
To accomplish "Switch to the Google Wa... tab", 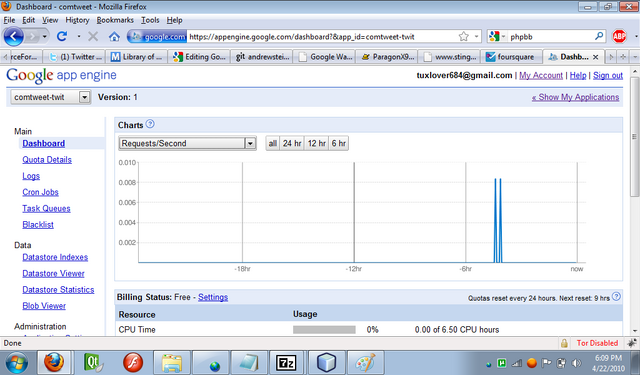I will pyautogui.click(x=324, y=57).
